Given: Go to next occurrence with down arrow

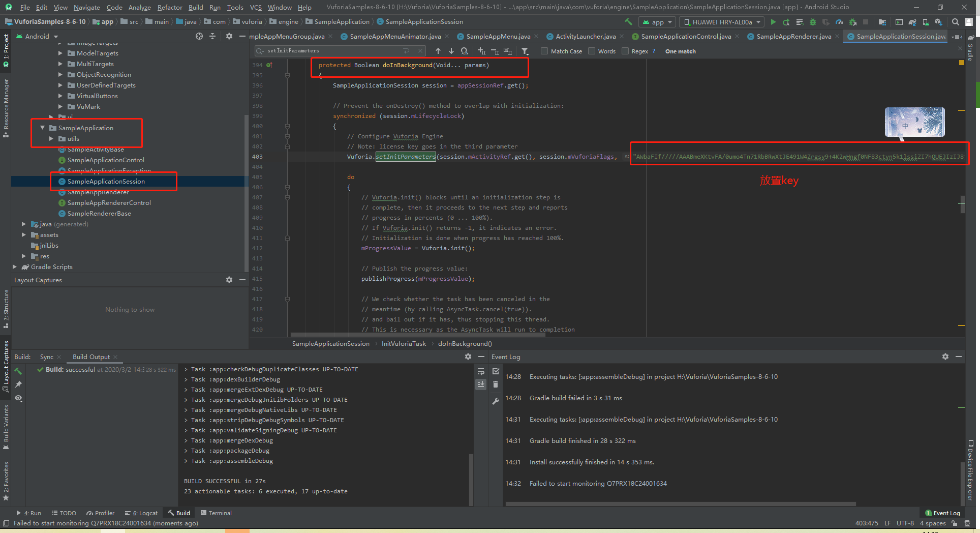Looking at the screenshot, I should (x=451, y=51).
